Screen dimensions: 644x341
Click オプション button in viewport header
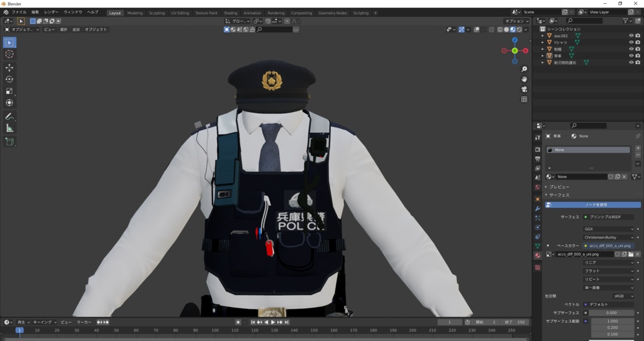tap(516, 21)
